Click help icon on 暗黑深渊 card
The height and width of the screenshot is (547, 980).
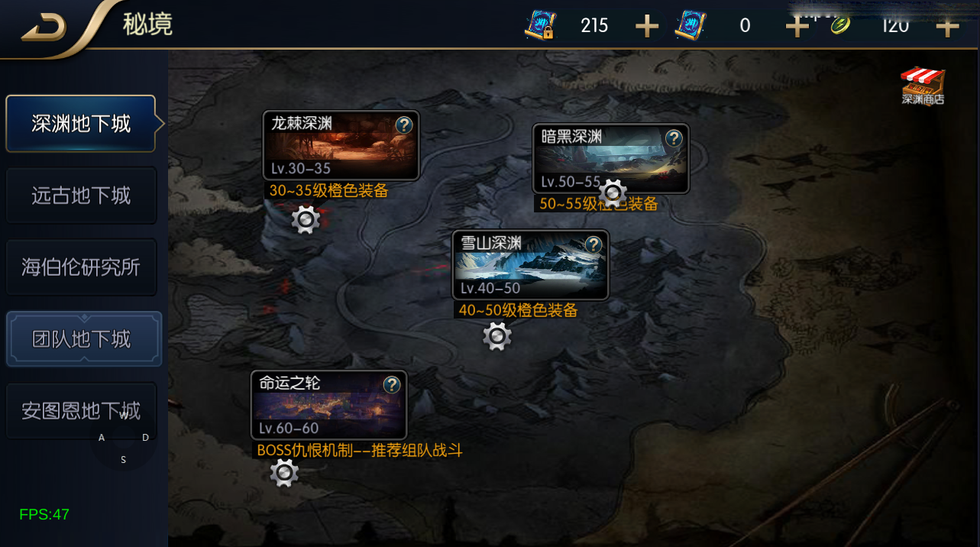pos(674,138)
